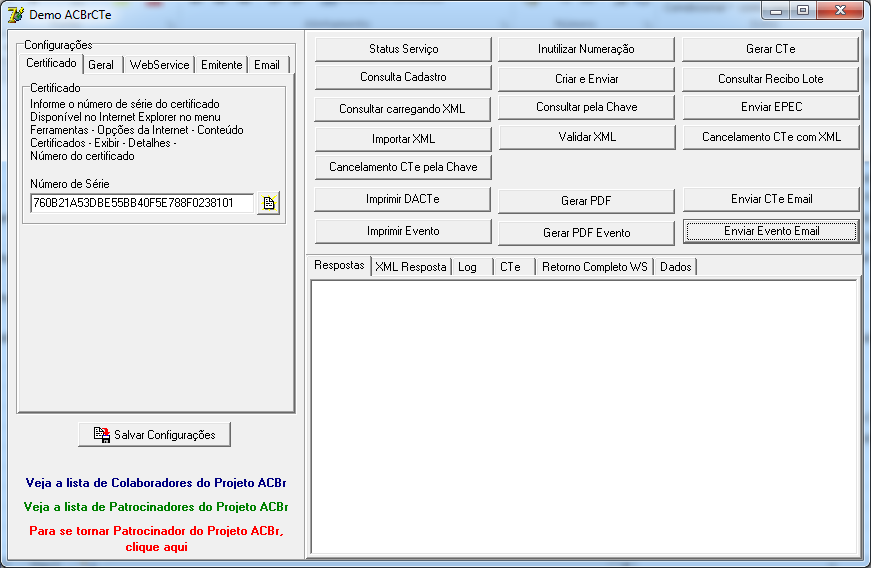Maximize the Demo ACBrCTe window
The height and width of the screenshot is (568, 871).
tap(803, 11)
